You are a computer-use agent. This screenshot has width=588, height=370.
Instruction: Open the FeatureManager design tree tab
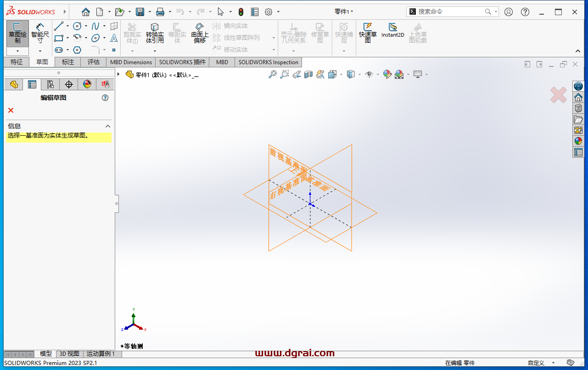(14, 84)
